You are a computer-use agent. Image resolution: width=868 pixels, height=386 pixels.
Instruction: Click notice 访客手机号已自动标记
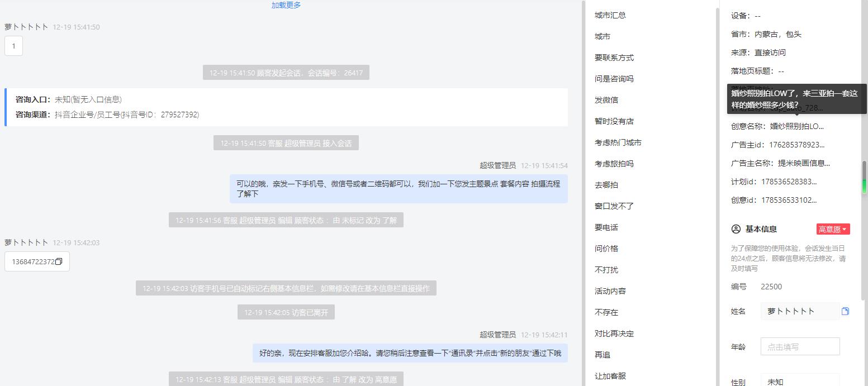coord(286,288)
